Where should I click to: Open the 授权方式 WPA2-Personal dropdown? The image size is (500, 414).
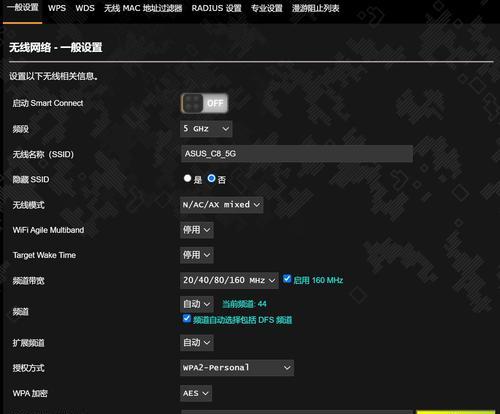coord(237,368)
